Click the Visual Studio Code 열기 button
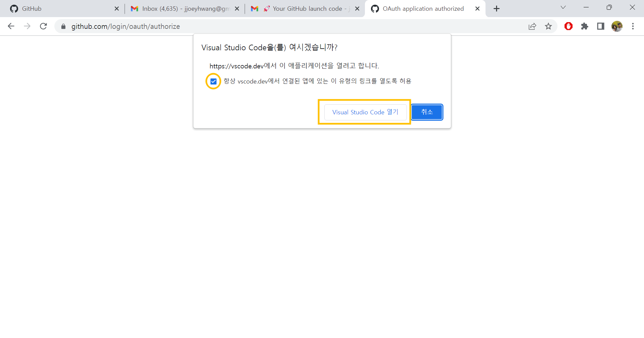 365,112
